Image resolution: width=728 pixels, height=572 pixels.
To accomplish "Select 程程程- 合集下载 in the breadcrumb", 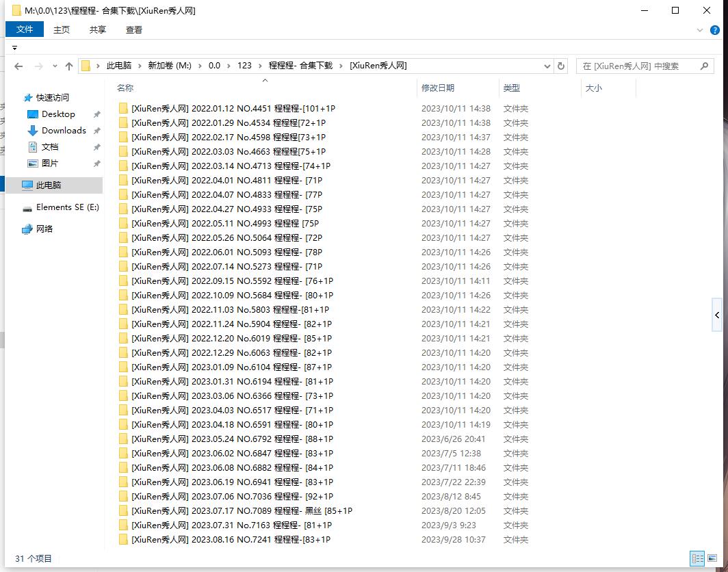I will [x=300, y=66].
